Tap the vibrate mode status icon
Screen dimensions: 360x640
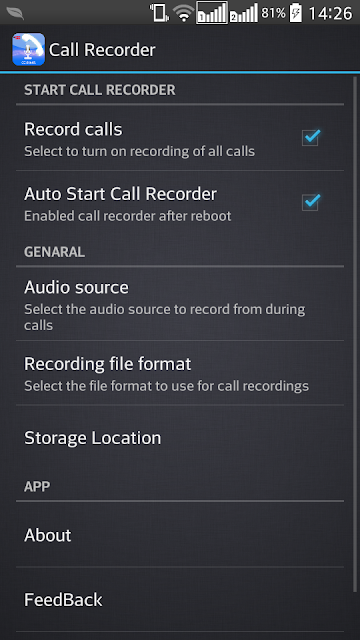tap(159, 13)
